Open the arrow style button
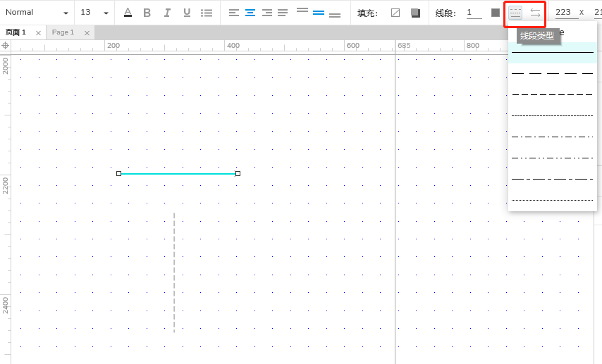The image size is (602, 364). 535,13
